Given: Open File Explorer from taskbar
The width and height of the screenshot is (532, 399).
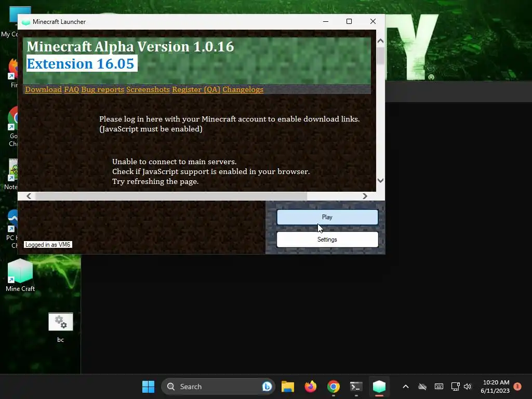Looking at the screenshot, I should pos(288,387).
